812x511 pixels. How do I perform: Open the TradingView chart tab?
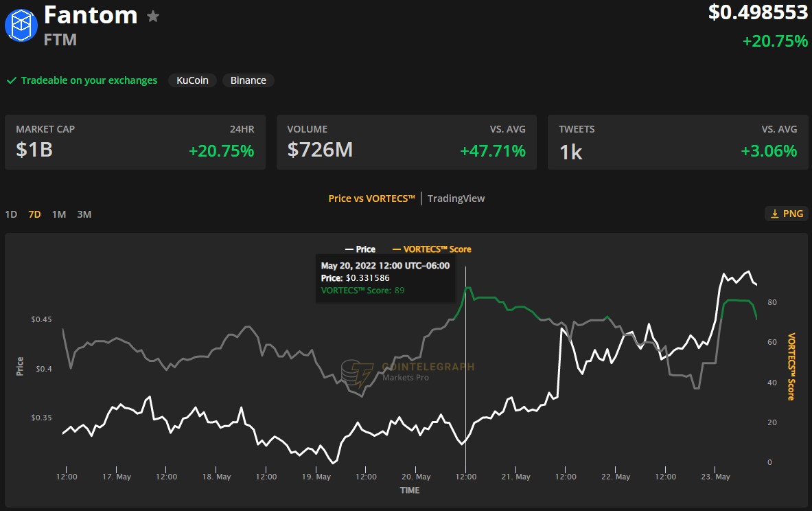[456, 198]
